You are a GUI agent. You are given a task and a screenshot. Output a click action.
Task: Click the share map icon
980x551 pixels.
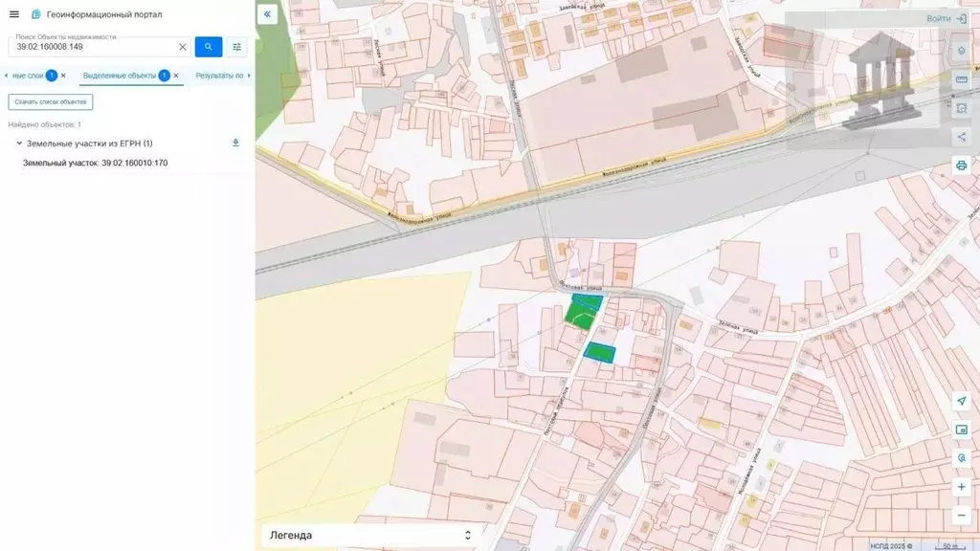[961, 137]
